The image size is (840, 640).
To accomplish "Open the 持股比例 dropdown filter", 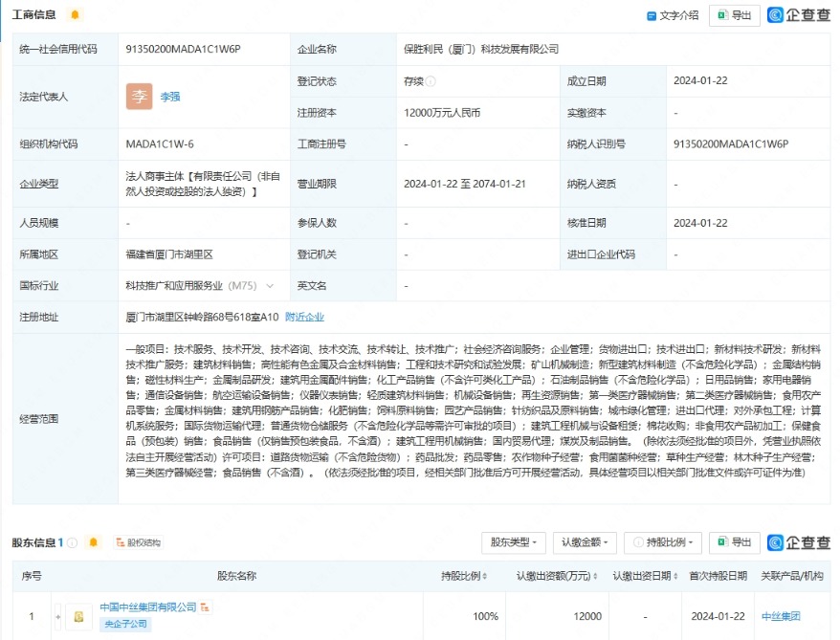I will tap(663, 542).
